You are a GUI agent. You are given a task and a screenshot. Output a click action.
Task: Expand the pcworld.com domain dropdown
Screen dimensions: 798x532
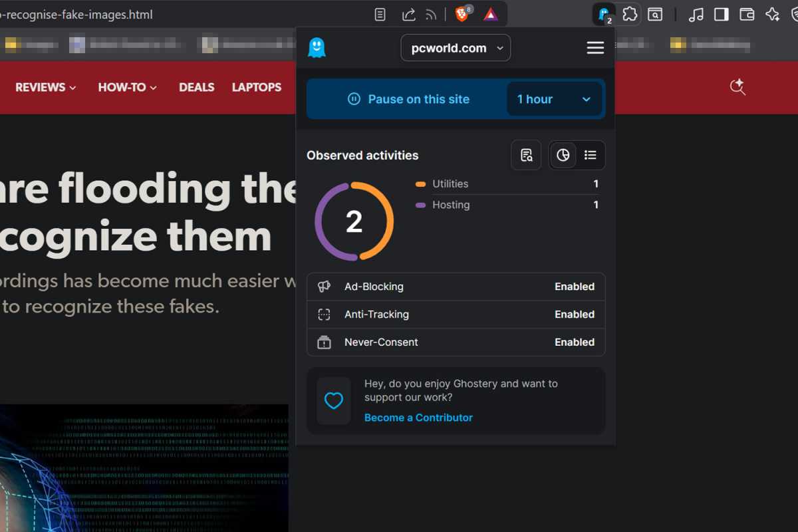456,48
